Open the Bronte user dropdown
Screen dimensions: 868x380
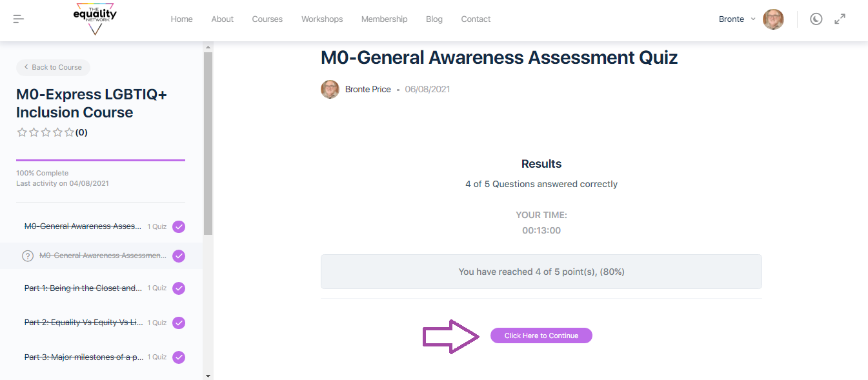tap(737, 19)
